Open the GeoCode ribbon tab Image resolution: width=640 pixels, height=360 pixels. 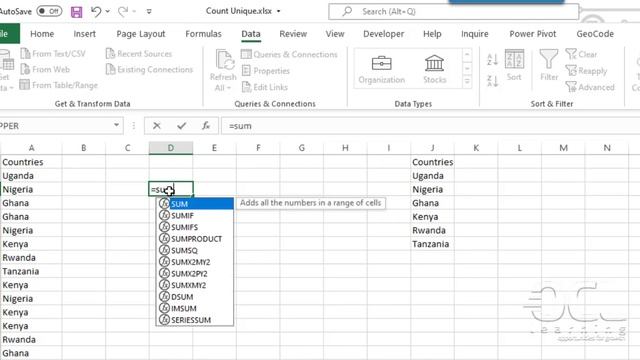pyautogui.click(x=595, y=34)
